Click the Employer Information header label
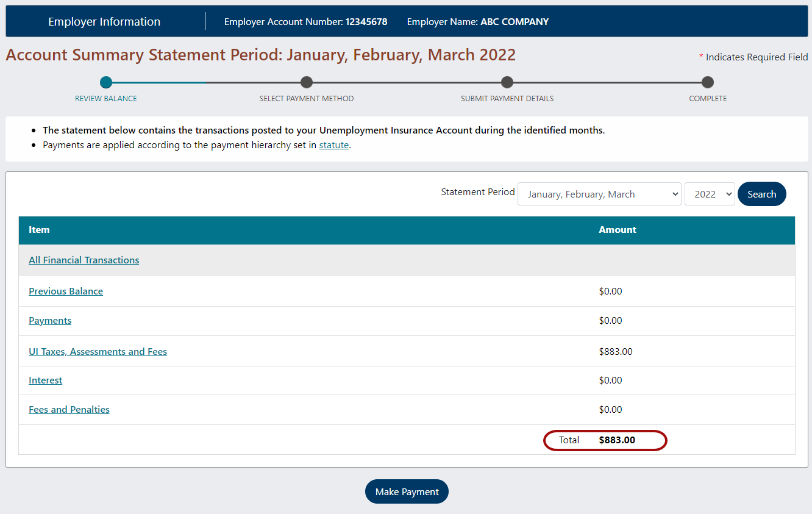812x514 pixels. point(104,21)
